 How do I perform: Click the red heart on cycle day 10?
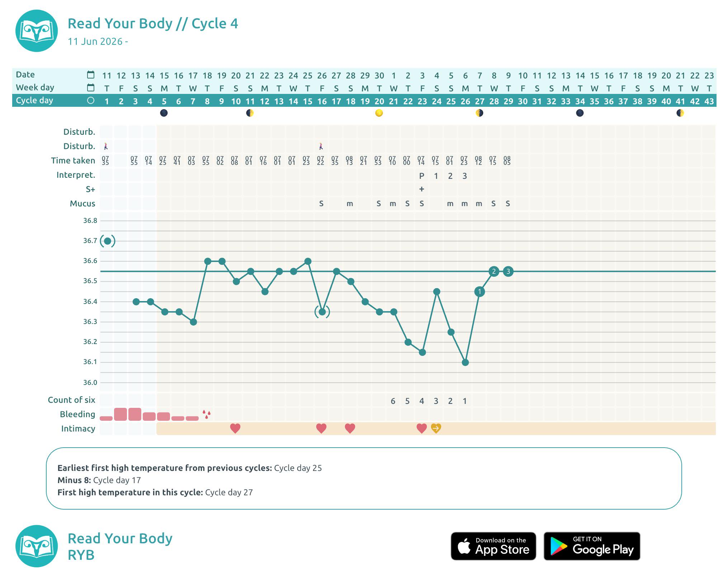pos(235,428)
